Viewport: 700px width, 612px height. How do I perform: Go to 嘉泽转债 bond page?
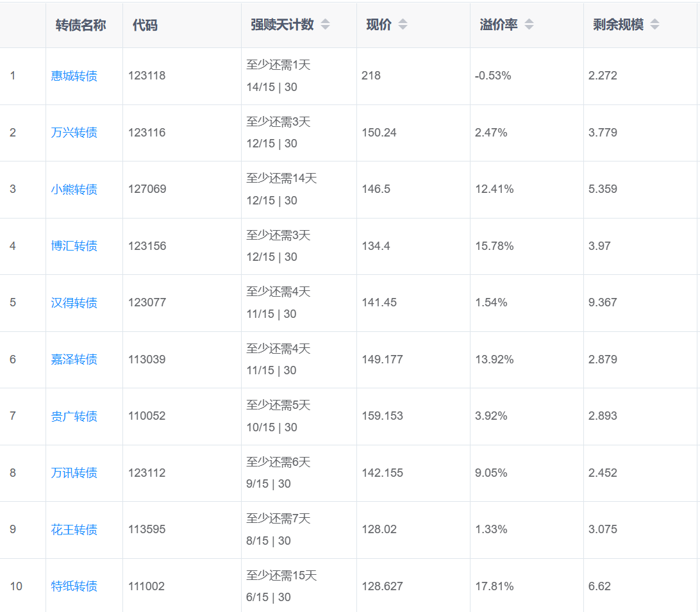click(74, 360)
